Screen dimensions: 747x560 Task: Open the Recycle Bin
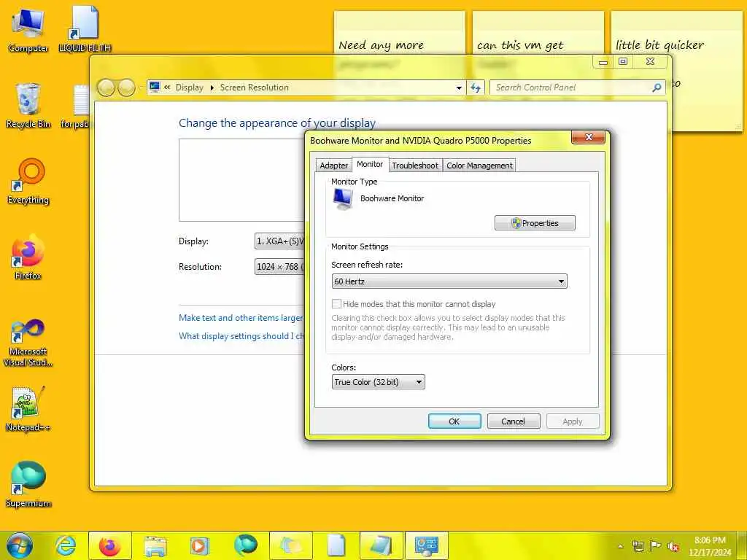pos(28,106)
